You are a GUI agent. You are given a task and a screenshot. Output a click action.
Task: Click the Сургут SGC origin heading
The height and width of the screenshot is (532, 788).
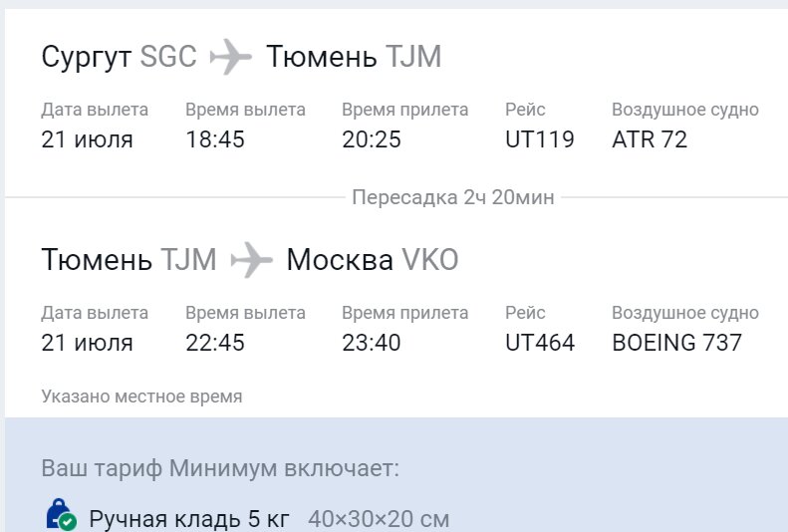click(x=120, y=57)
